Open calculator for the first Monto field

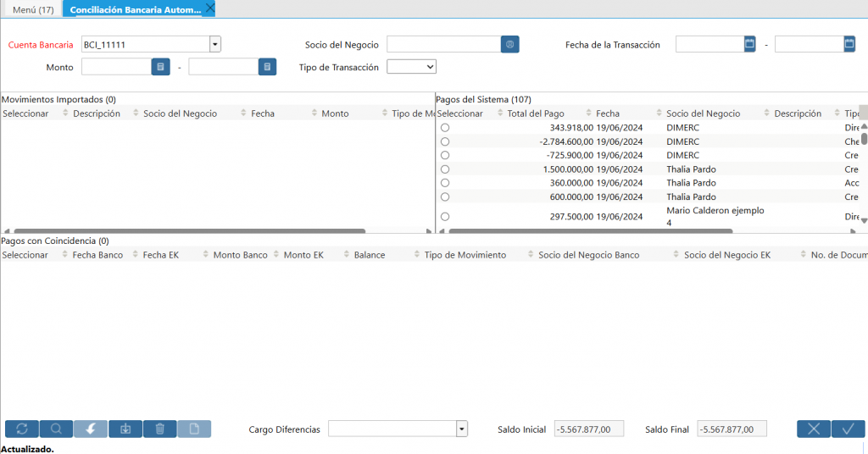click(x=161, y=67)
